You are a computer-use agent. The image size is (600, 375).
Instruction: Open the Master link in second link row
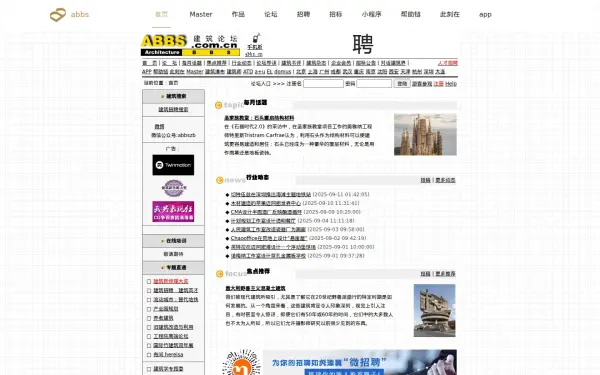pyautogui.click(x=195, y=72)
